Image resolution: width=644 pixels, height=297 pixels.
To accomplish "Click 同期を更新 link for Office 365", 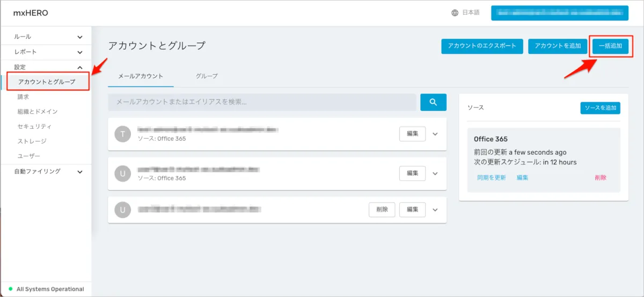I will (491, 177).
